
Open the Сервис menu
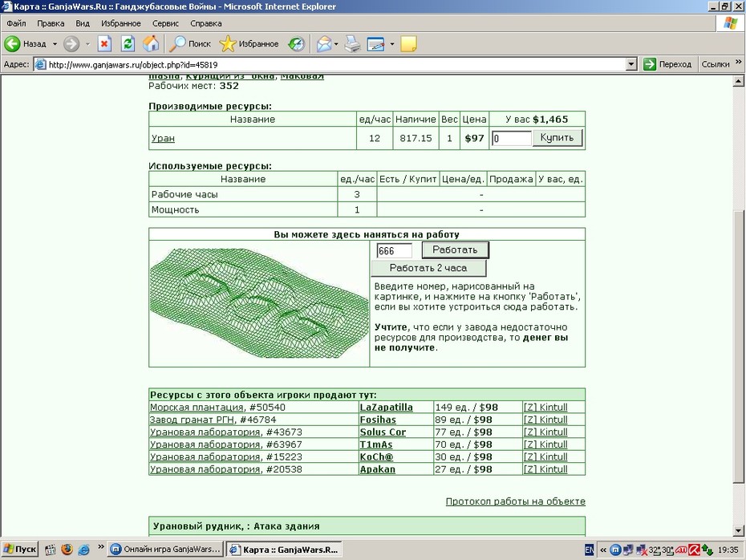[x=165, y=23]
